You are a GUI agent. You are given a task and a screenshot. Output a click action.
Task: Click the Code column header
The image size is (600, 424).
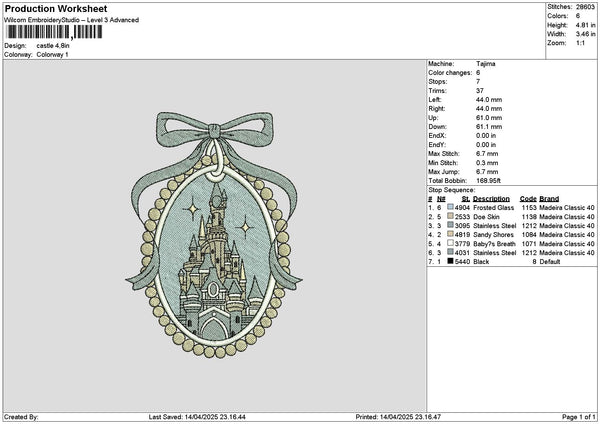click(x=528, y=198)
